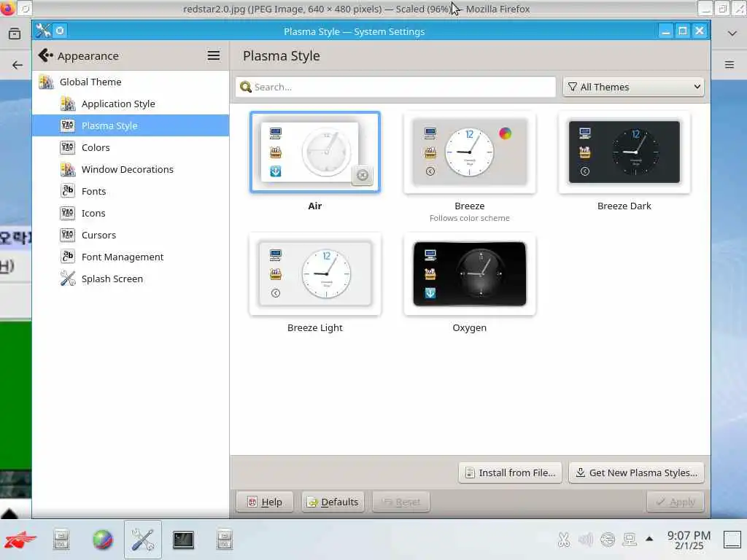
Task: Click the Cursors sidebar icon
Action: click(68, 235)
